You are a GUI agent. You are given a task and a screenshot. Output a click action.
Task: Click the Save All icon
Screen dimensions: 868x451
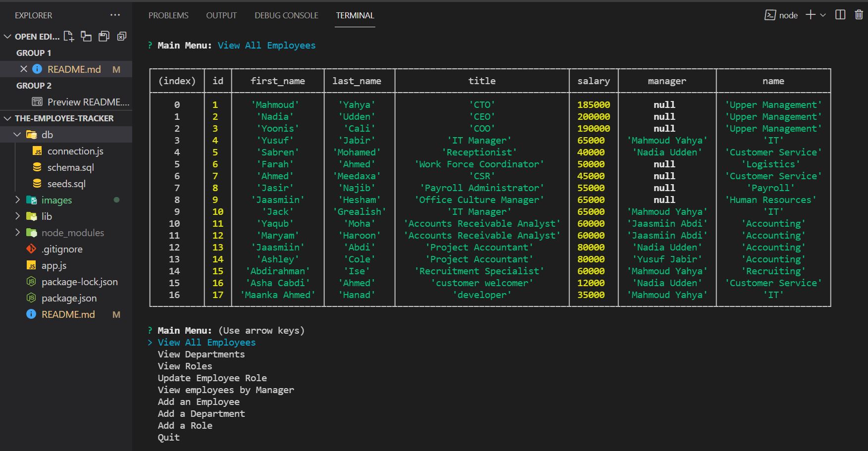104,36
